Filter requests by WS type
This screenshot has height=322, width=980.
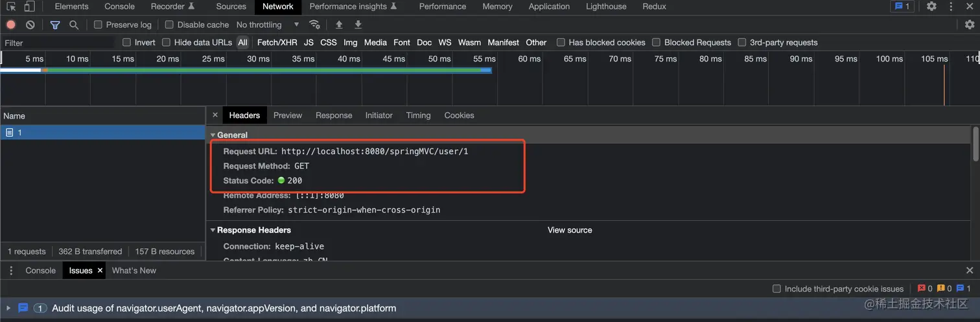pos(445,42)
